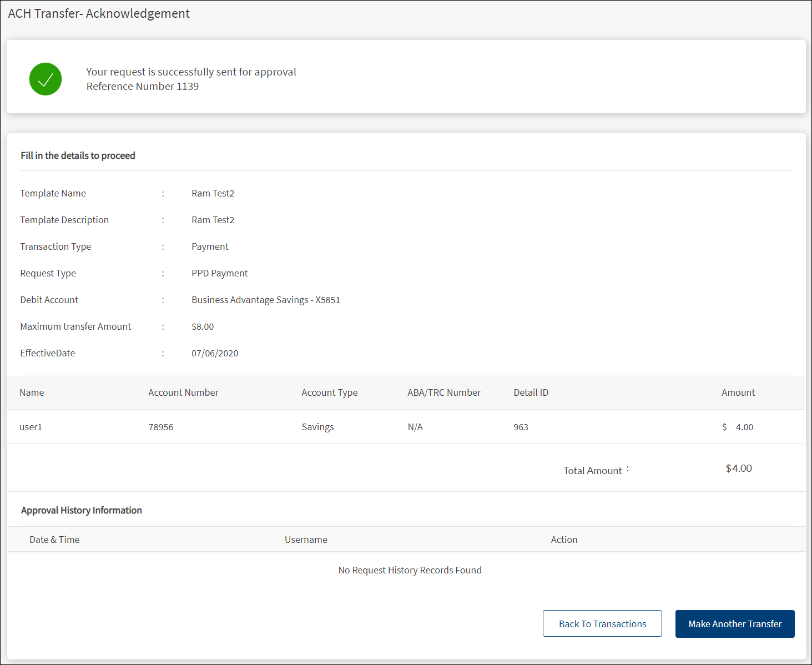Click the Reference Number 1139 text

tap(143, 86)
